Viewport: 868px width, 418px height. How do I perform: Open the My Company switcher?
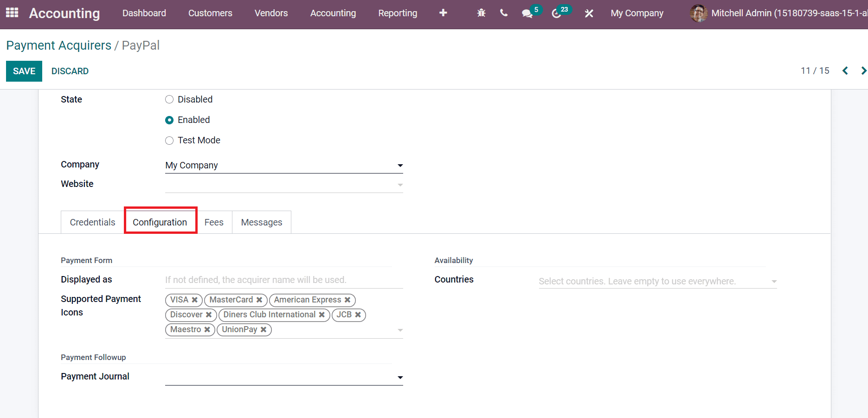point(637,13)
